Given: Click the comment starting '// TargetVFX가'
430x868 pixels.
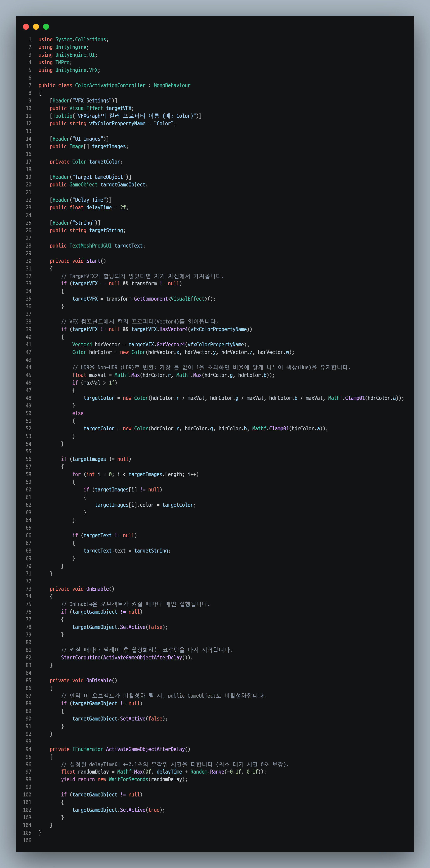Looking at the screenshot, I should 142,276.
